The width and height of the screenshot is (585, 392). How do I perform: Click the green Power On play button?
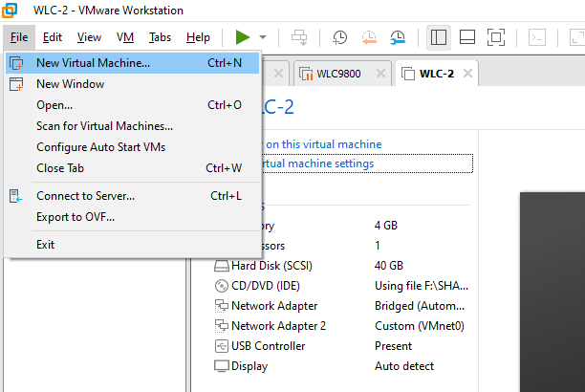tap(243, 37)
